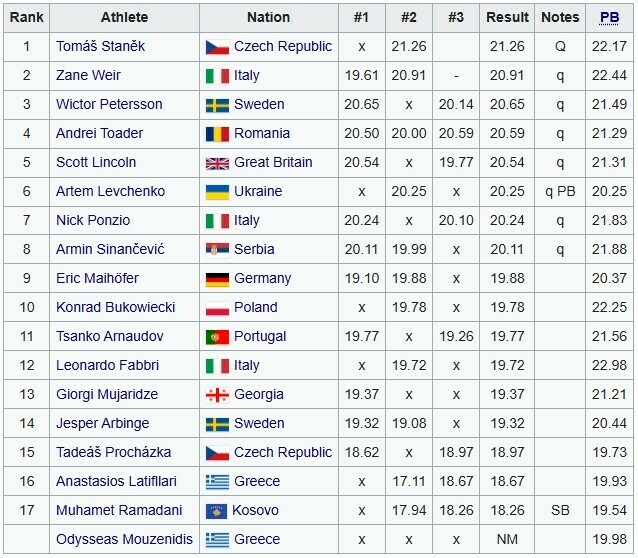Click the Serbia flag icon

point(217,250)
